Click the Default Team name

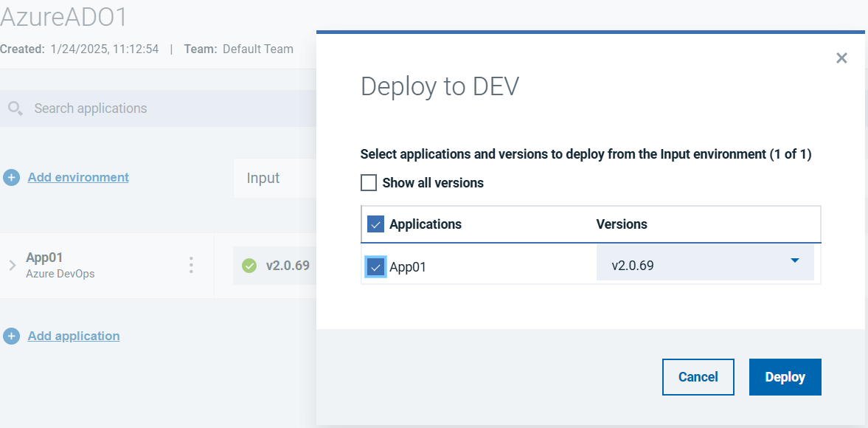(x=258, y=49)
